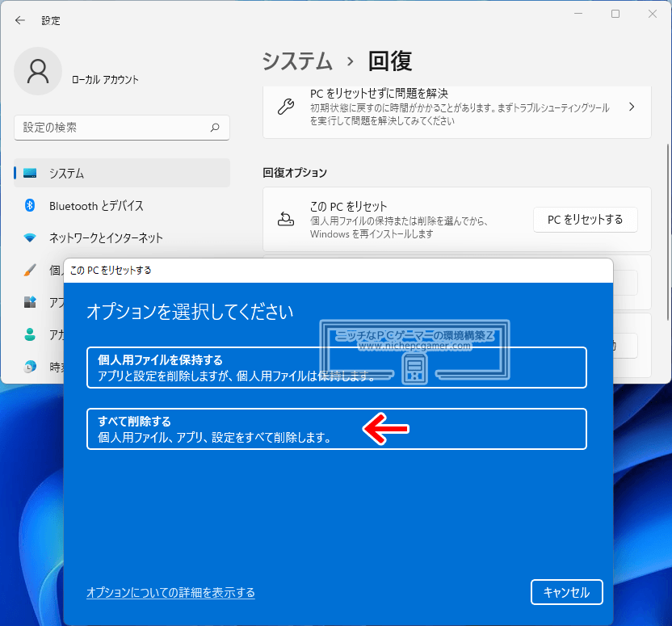
Task: Select システム in the sidebar
Action: tap(122, 173)
